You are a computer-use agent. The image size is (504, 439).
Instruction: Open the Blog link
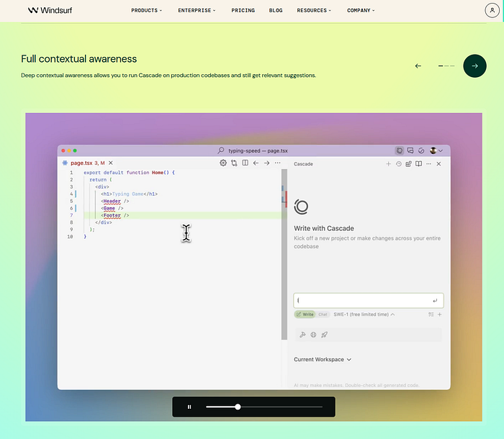click(x=276, y=11)
